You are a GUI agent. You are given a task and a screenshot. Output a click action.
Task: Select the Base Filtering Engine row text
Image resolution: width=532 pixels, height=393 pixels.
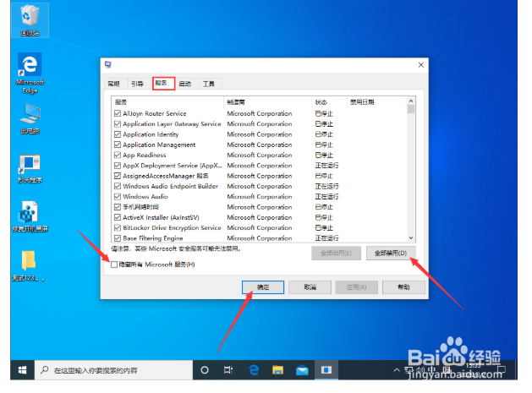tap(153, 238)
